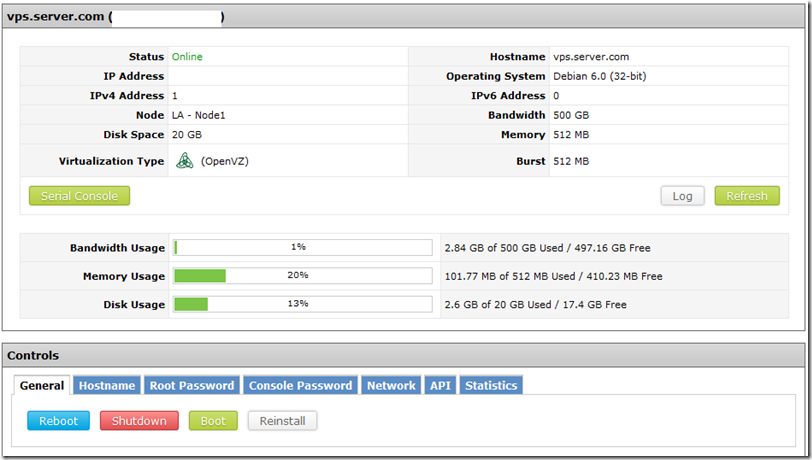The height and width of the screenshot is (460, 812).
Task: Click the 20 GB disk space value
Action: tap(186, 135)
